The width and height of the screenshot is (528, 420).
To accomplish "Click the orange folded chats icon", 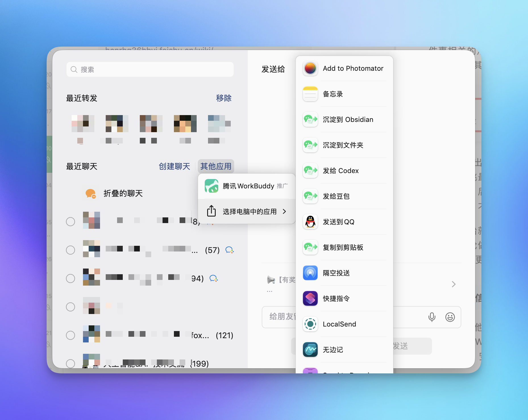I will click(x=91, y=194).
